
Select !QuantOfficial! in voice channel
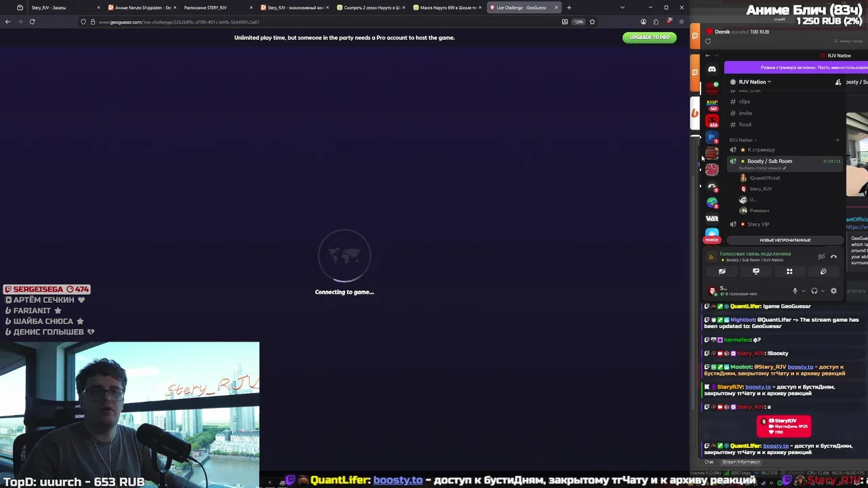(764, 178)
